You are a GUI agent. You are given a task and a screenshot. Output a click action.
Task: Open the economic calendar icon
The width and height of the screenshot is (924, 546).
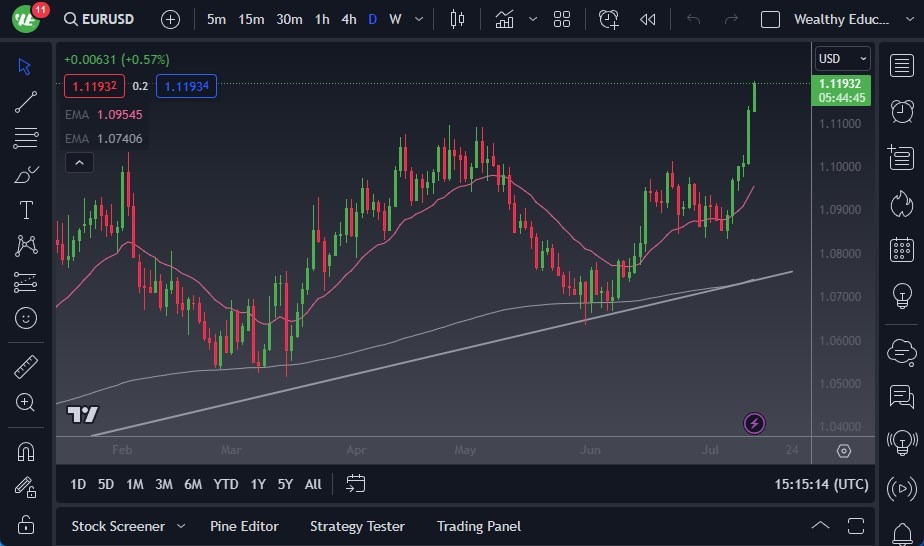click(x=901, y=250)
